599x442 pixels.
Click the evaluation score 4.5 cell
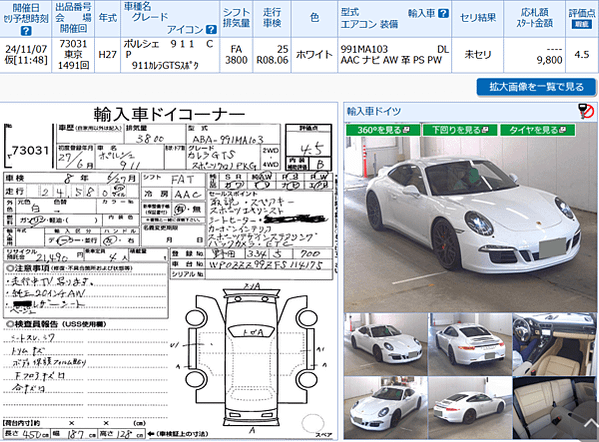(582, 55)
